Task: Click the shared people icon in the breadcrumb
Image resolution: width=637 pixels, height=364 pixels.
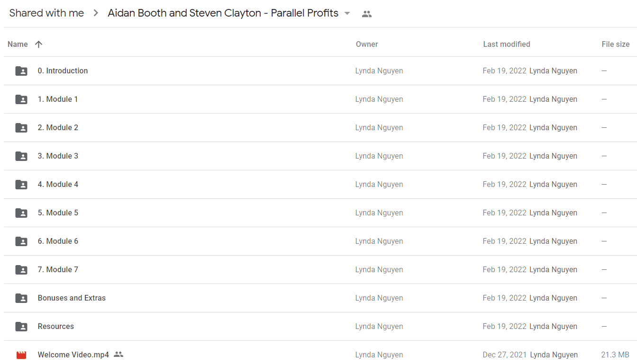Action: tap(366, 14)
